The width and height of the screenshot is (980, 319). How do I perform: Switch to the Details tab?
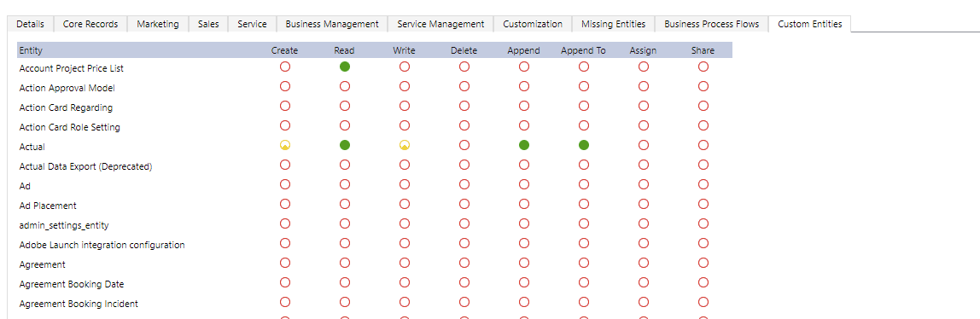30,24
